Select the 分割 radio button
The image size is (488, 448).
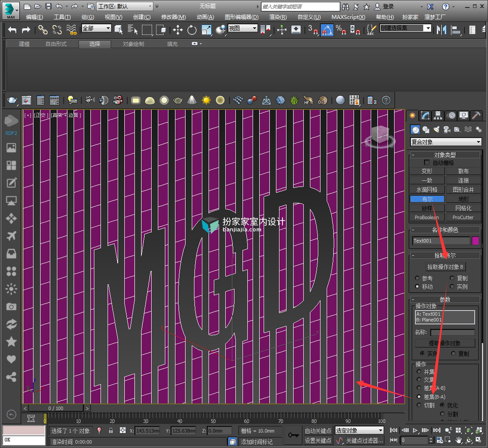tap(442, 414)
